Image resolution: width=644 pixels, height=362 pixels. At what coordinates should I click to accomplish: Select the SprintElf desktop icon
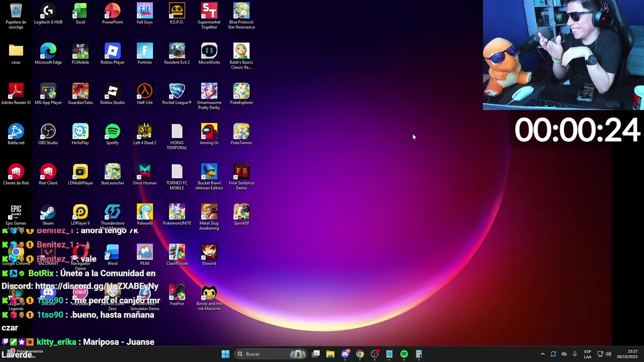coord(242,215)
